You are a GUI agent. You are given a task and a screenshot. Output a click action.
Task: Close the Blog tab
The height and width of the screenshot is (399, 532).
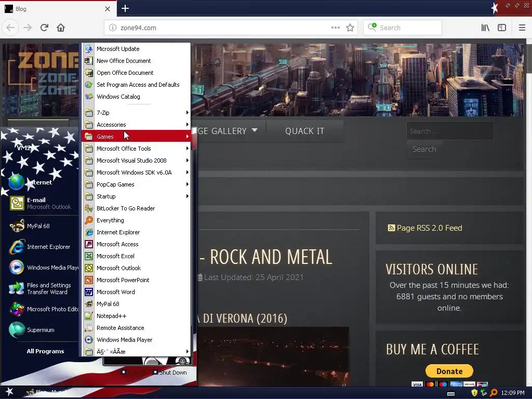[107, 9]
